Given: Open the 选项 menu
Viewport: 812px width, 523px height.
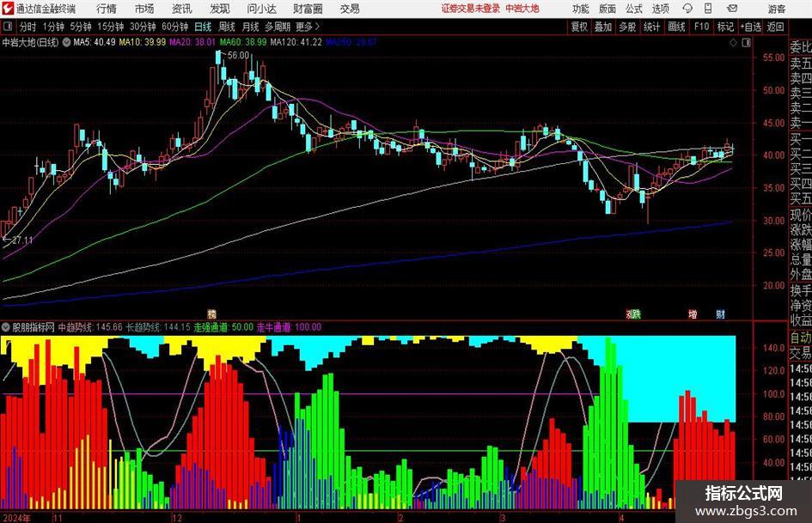Looking at the screenshot, I should (660, 9).
